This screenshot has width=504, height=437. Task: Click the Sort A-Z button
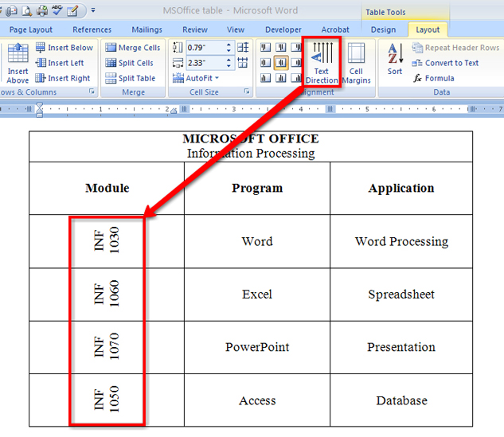[395, 59]
